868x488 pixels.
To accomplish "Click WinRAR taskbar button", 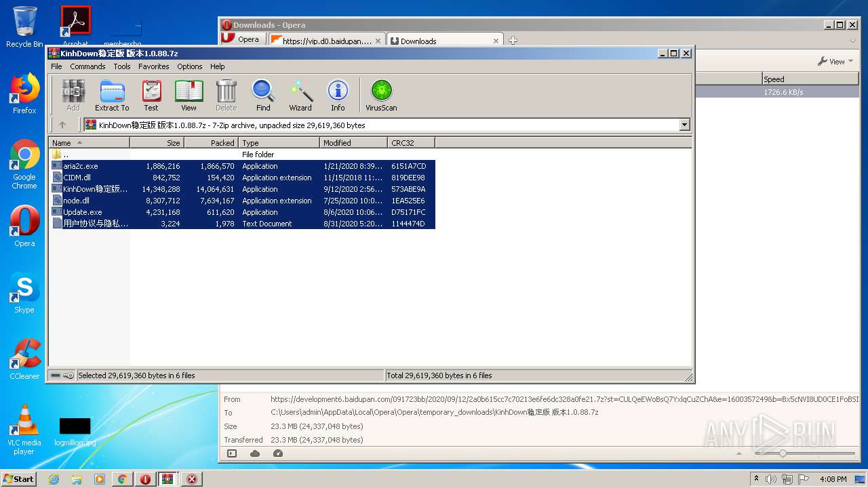I will click(168, 479).
